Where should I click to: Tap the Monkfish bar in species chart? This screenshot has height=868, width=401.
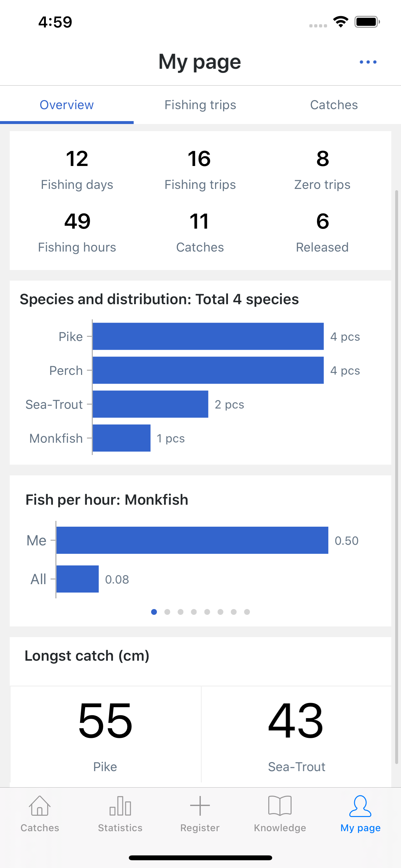(x=121, y=438)
